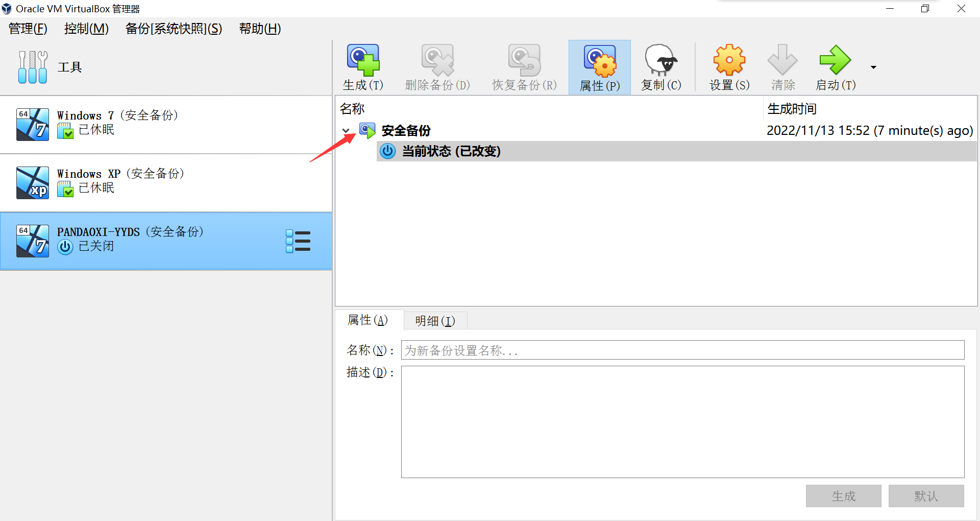Viewport: 980px width, 521px height.
Task: Collapse the 安全备份 snapshot tree node
Action: (x=346, y=131)
